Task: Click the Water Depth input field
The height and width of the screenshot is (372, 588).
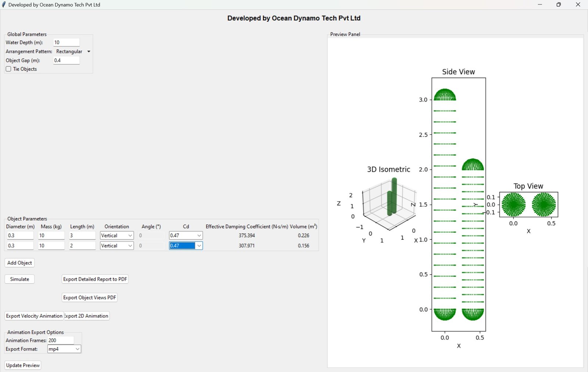Action: (x=66, y=43)
